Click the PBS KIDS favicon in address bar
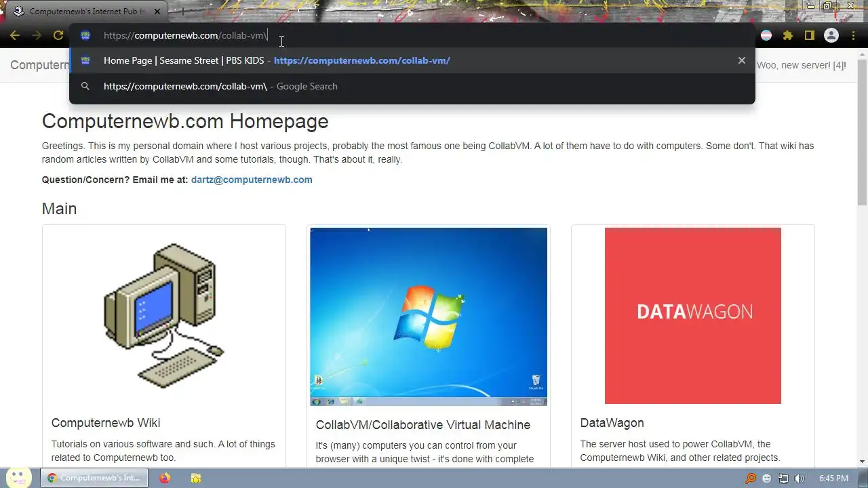The height and width of the screenshot is (488, 868). point(85,35)
